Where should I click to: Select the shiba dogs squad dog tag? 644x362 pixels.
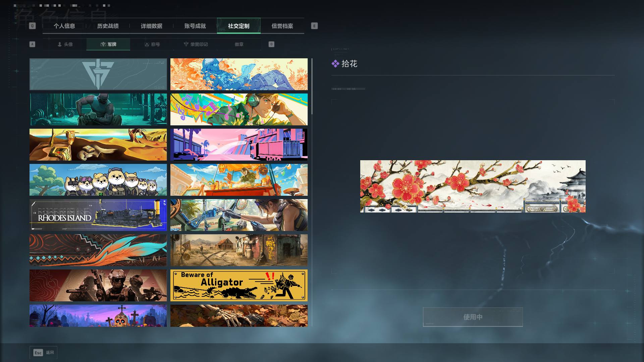click(98, 180)
